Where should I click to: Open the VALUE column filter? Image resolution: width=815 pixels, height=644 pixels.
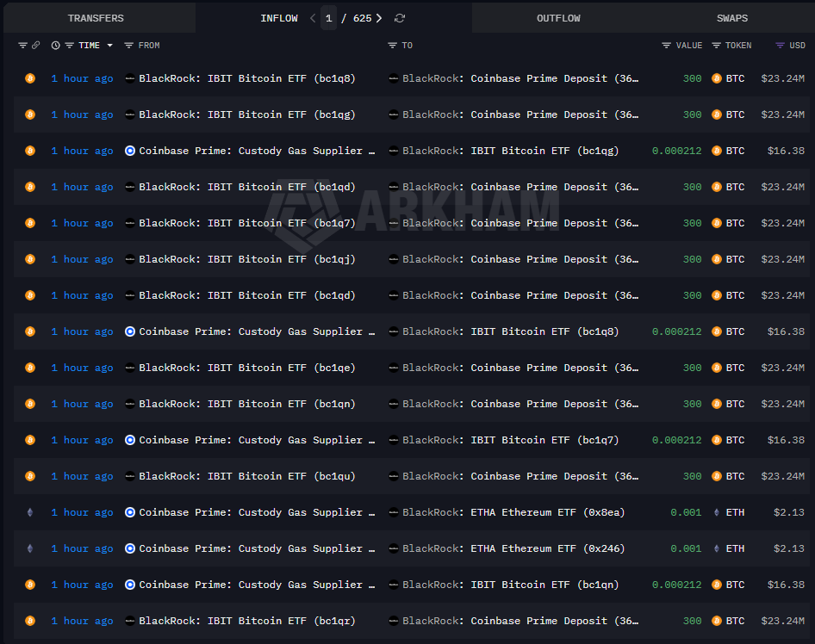click(x=666, y=46)
